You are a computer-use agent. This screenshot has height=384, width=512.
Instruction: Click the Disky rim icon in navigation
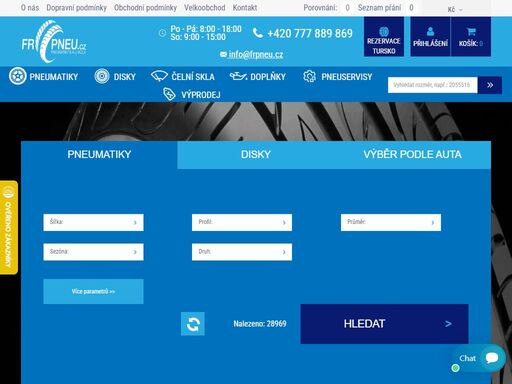[102, 76]
